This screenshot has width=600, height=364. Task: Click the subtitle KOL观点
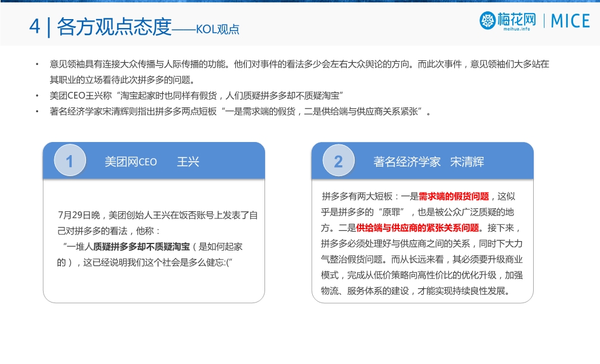point(217,29)
